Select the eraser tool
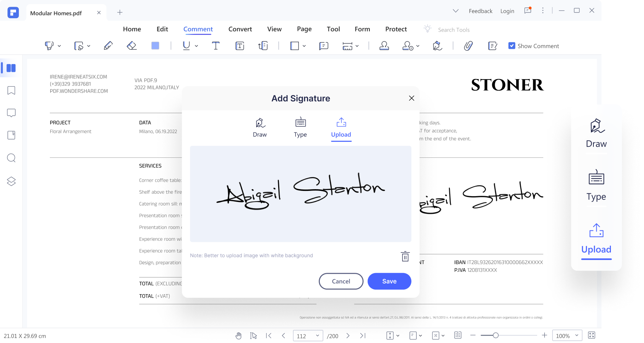Screen dimensions: 644x343 [132, 46]
